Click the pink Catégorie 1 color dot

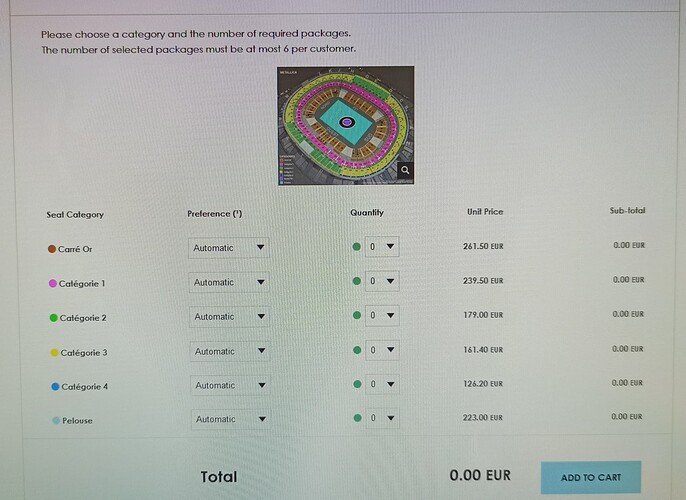pyautogui.click(x=52, y=283)
